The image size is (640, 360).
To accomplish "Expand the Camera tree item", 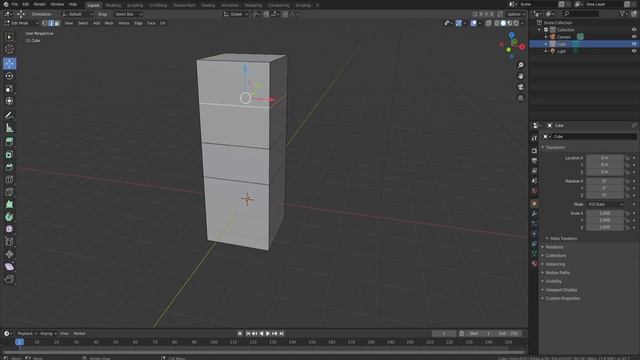I will coord(546,37).
